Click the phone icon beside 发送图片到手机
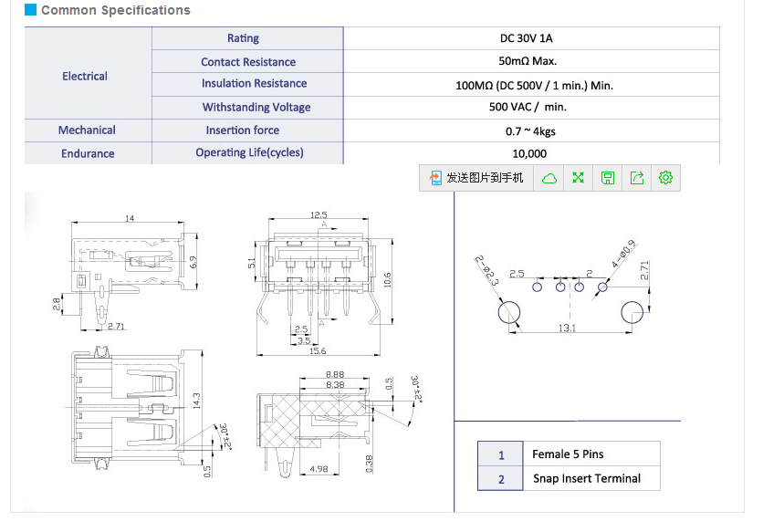The image size is (763, 532). (435, 178)
